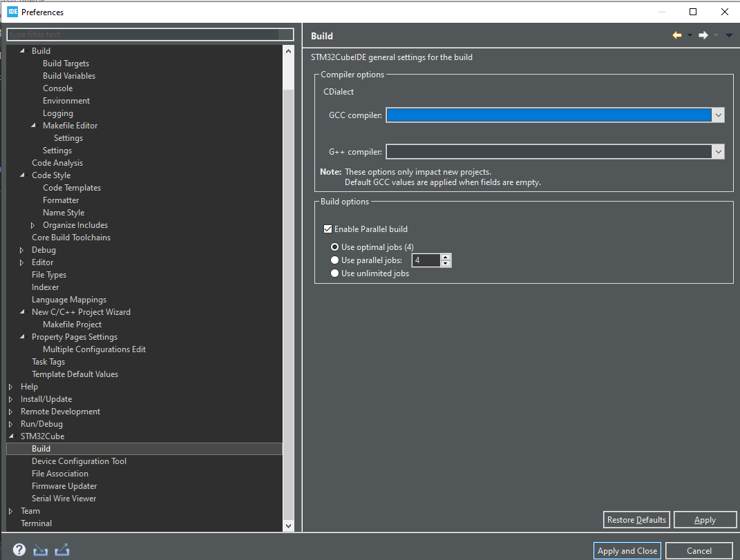This screenshot has height=560, width=740.
Task: Open the G++ compiler dropdown
Action: pos(718,152)
